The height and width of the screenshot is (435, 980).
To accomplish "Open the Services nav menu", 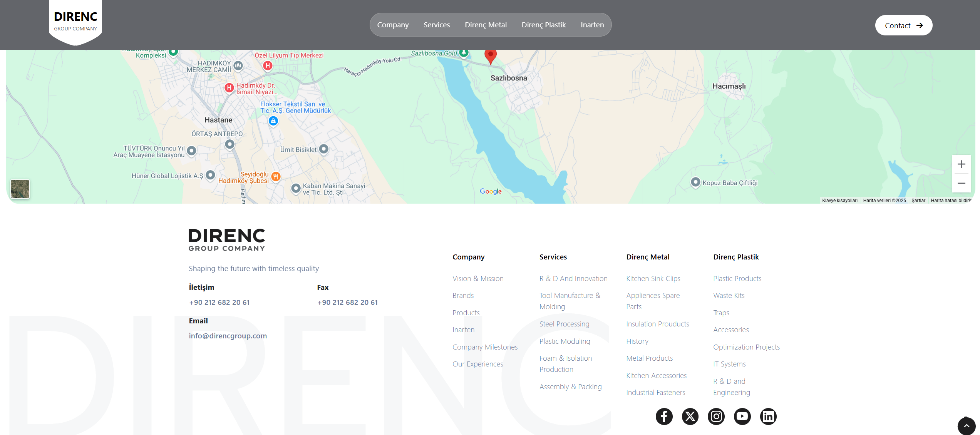I will (x=437, y=25).
